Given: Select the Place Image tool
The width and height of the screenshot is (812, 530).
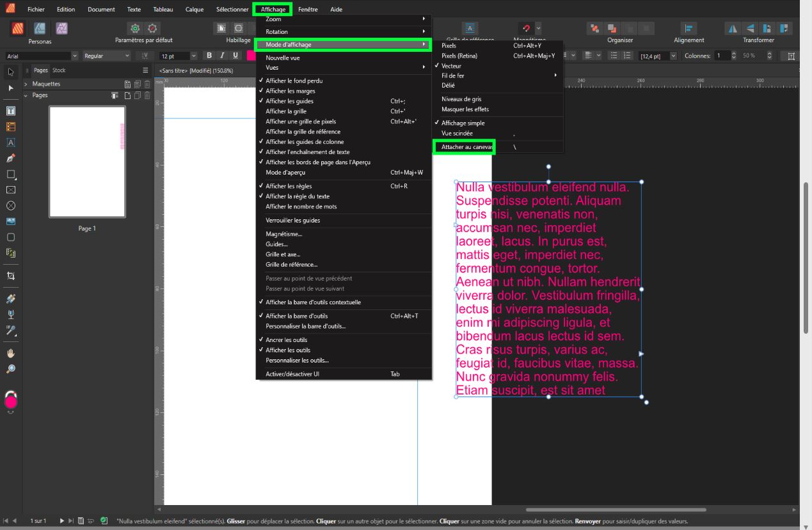Looking at the screenshot, I should pyautogui.click(x=11, y=221).
